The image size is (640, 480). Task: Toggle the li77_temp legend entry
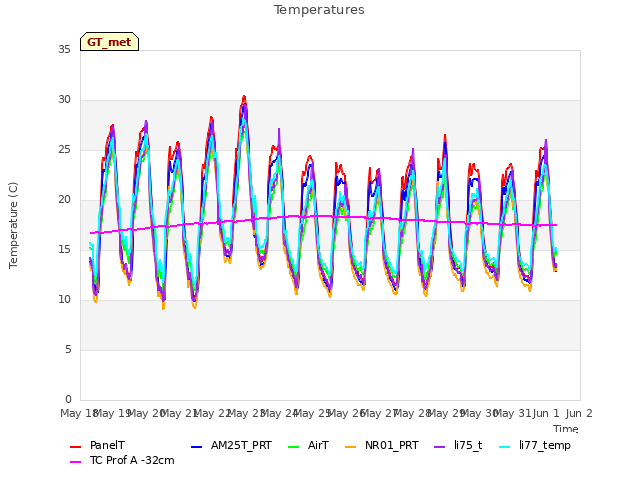(x=535, y=445)
